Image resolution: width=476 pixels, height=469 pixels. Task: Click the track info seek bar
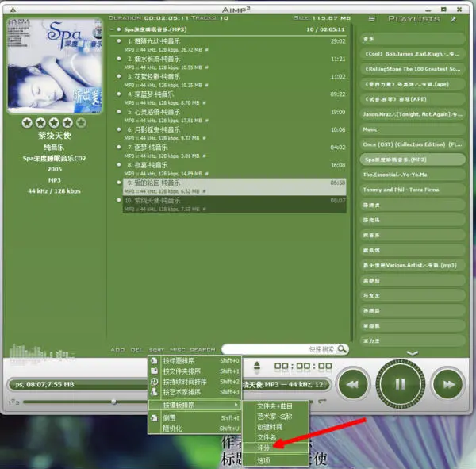click(x=169, y=385)
